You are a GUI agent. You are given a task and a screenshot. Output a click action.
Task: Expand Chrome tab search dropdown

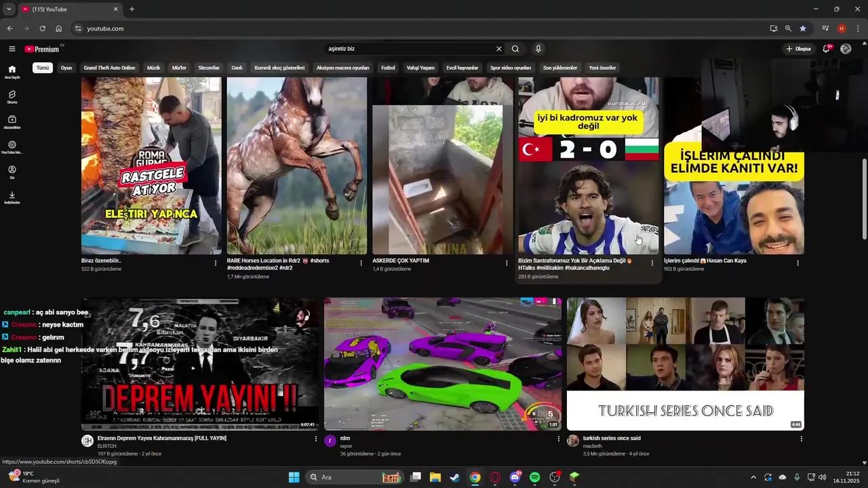[x=9, y=9]
